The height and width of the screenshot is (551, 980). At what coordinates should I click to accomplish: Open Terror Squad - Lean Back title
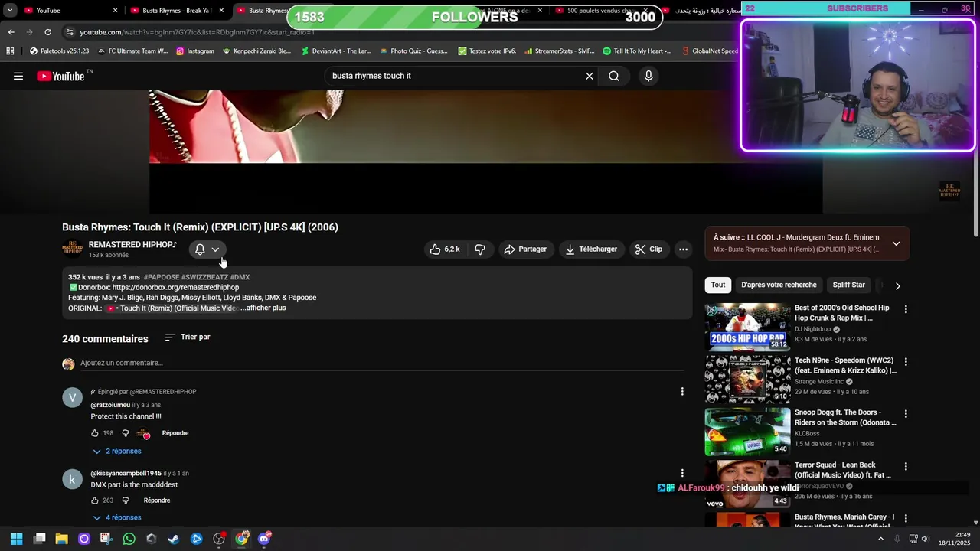click(x=843, y=470)
